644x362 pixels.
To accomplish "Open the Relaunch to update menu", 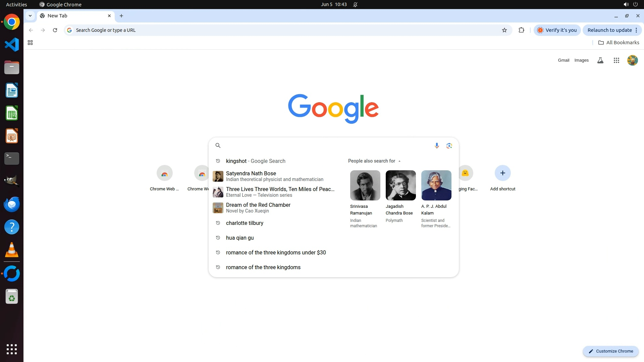I will coord(612,30).
